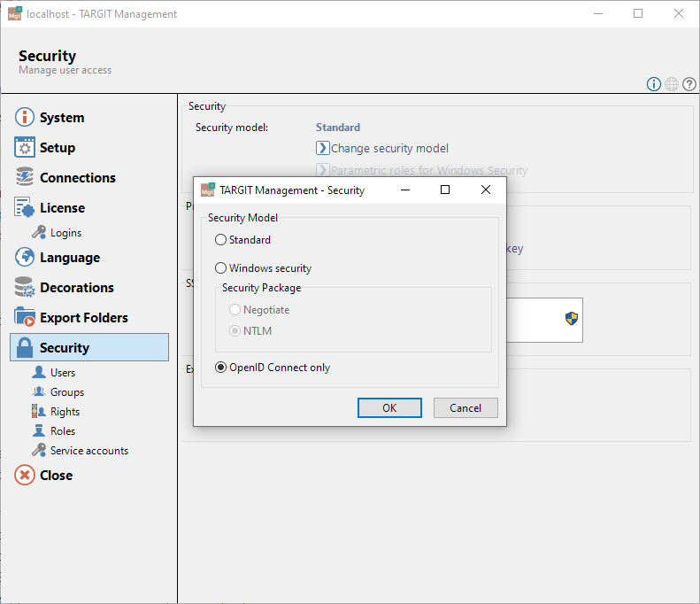Click the Security padlock icon
Screen dimensions: 700x604
(x=25, y=347)
